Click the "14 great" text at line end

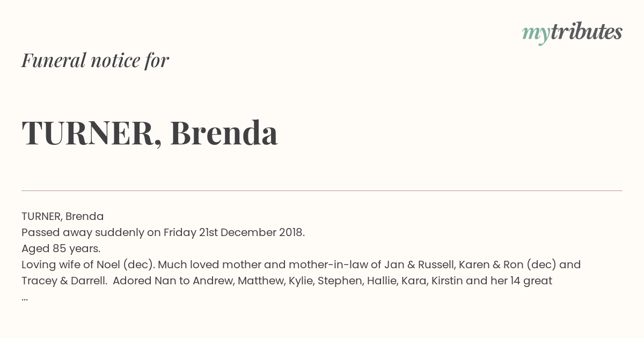click(532, 281)
